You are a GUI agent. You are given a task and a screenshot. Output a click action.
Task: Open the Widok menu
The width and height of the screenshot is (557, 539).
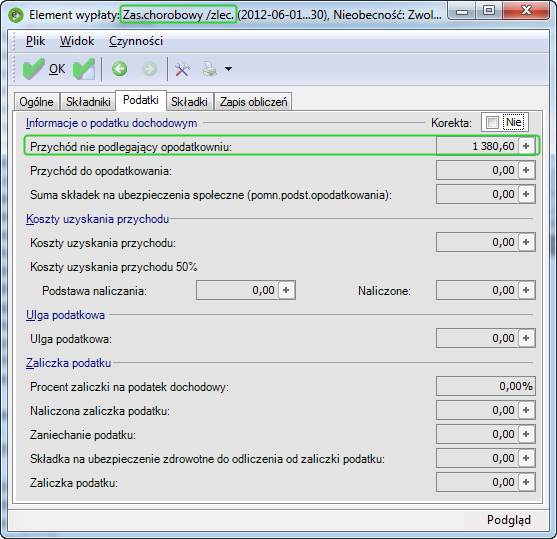pos(77,41)
